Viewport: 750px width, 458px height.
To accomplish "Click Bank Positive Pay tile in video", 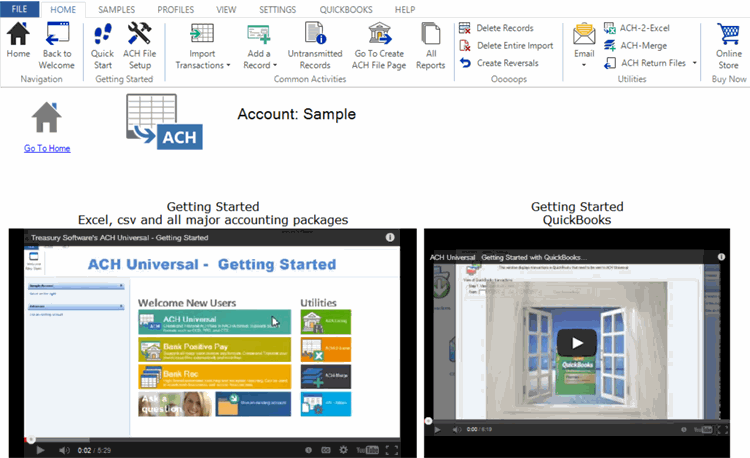I will point(214,349).
